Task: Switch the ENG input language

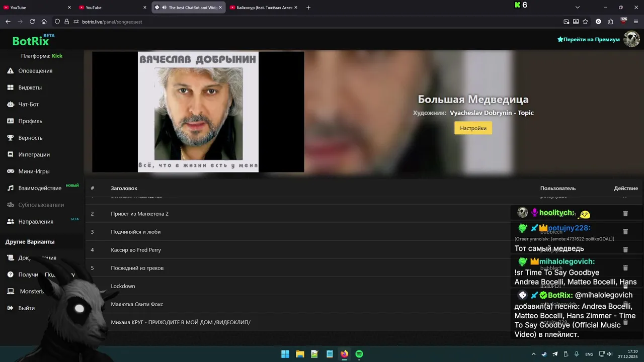Action: point(589,354)
